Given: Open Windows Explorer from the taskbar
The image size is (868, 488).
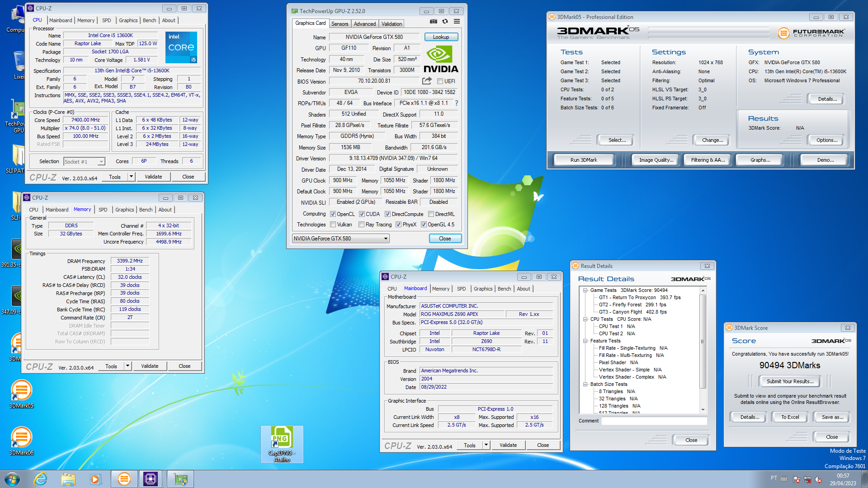Looking at the screenshot, I should tap(68, 479).
